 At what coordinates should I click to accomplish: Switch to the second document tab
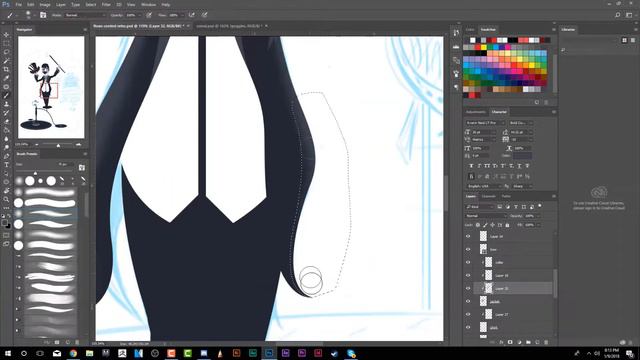(229, 26)
